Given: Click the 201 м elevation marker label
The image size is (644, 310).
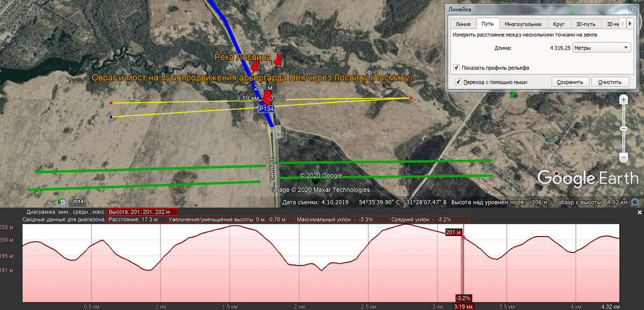Looking at the screenshot, I should [453, 232].
